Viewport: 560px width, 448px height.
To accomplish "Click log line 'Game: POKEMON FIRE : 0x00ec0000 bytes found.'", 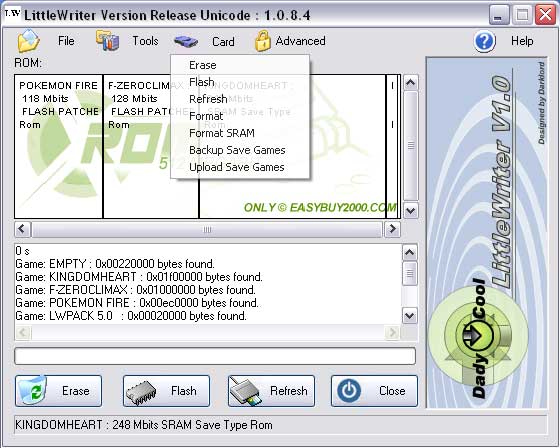I will pos(137,303).
